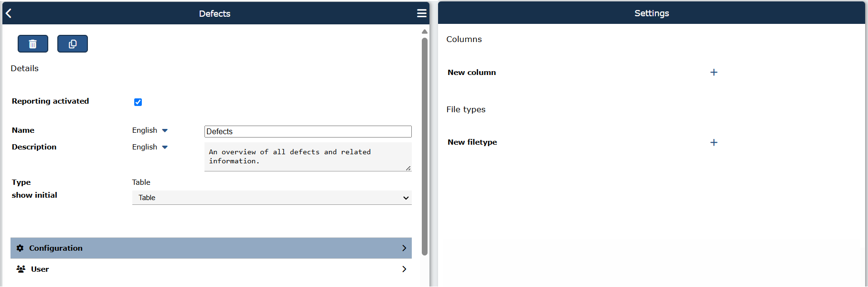Click the New filetype label
Screen dimensions: 868x287
click(472, 142)
